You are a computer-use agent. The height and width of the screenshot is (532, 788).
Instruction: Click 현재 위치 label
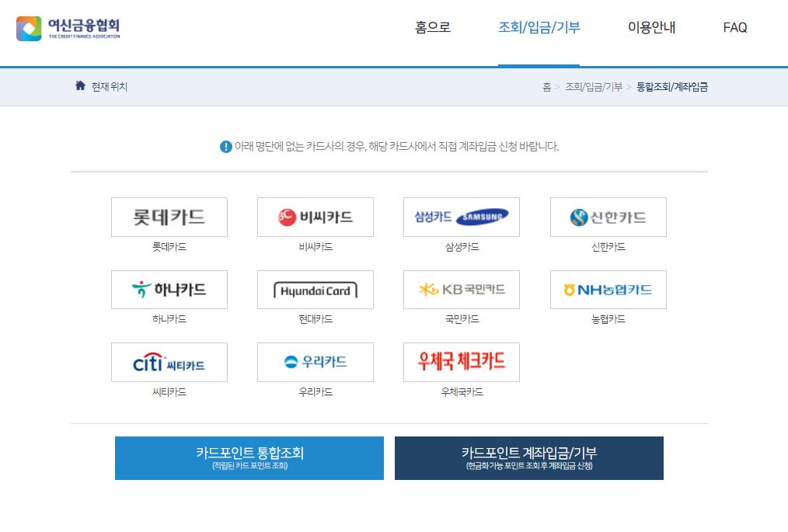109,87
